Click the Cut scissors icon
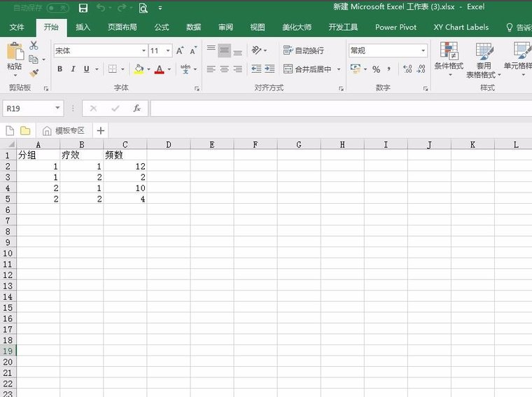532x397 pixels. tap(34, 46)
